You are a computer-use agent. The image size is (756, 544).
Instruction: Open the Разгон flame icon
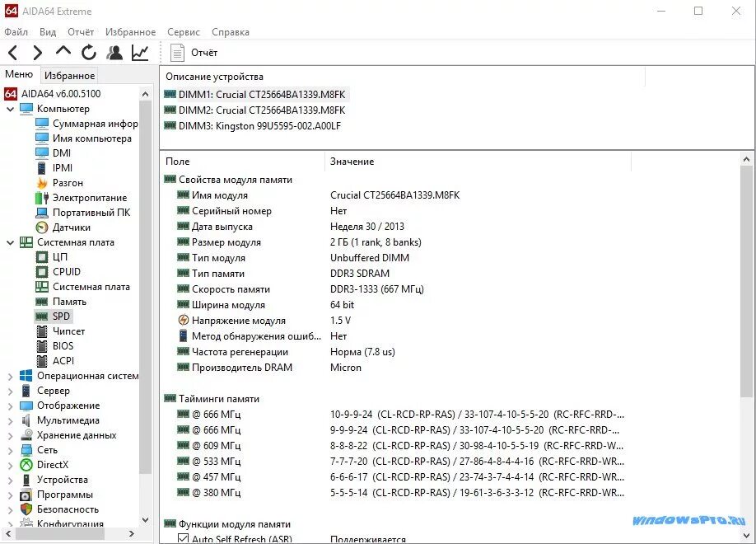click(42, 183)
